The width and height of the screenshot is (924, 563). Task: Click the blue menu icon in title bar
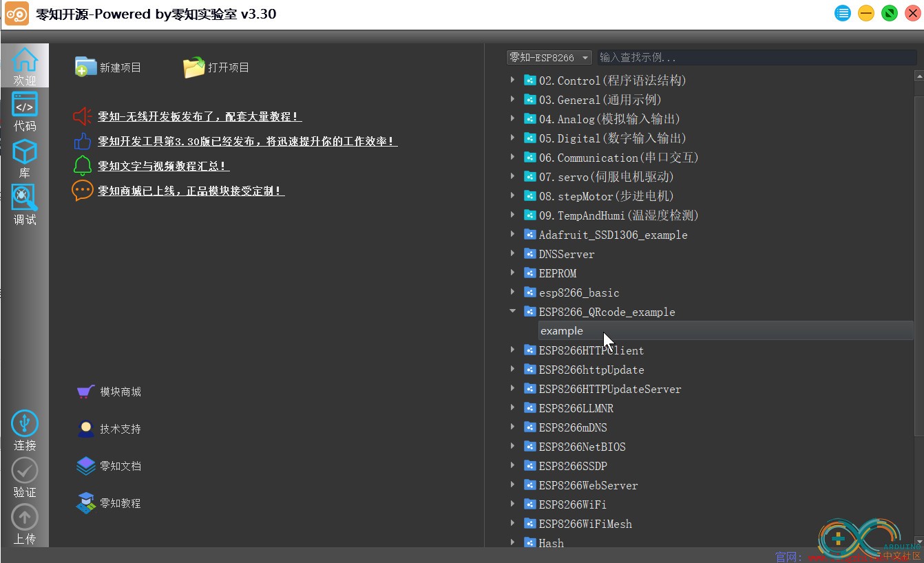843,13
